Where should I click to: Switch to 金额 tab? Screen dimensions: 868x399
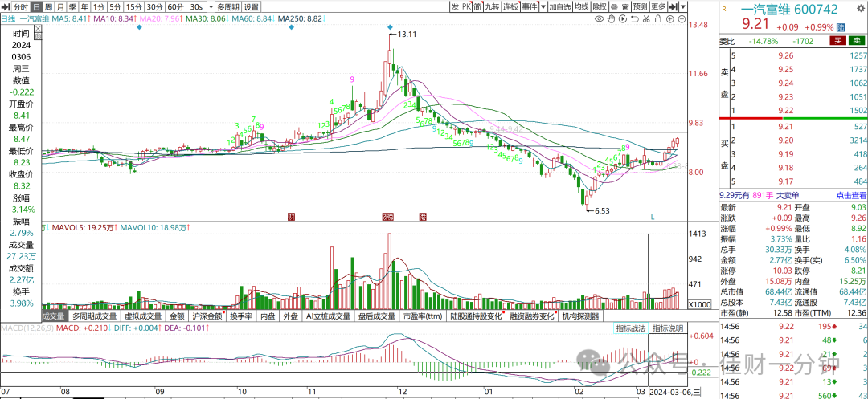(177, 316)
